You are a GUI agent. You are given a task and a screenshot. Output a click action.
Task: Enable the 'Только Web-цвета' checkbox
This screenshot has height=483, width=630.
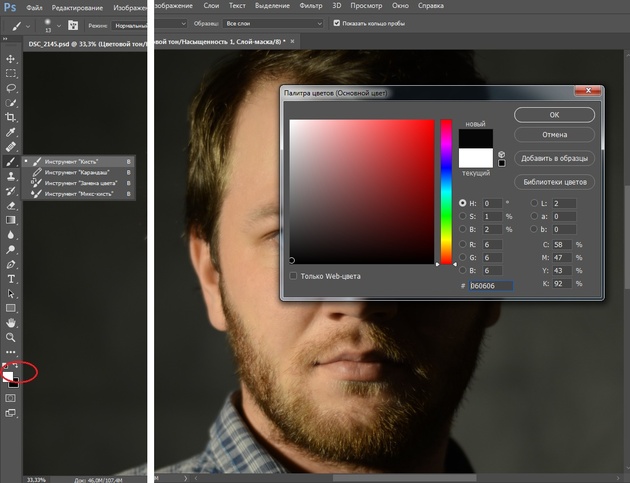[x=293, y=275]
